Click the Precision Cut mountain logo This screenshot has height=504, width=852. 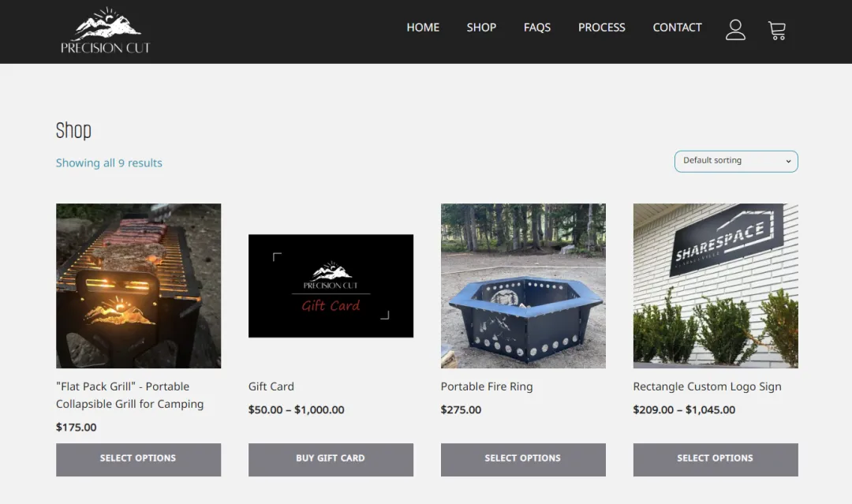click(x=105, y=31)
